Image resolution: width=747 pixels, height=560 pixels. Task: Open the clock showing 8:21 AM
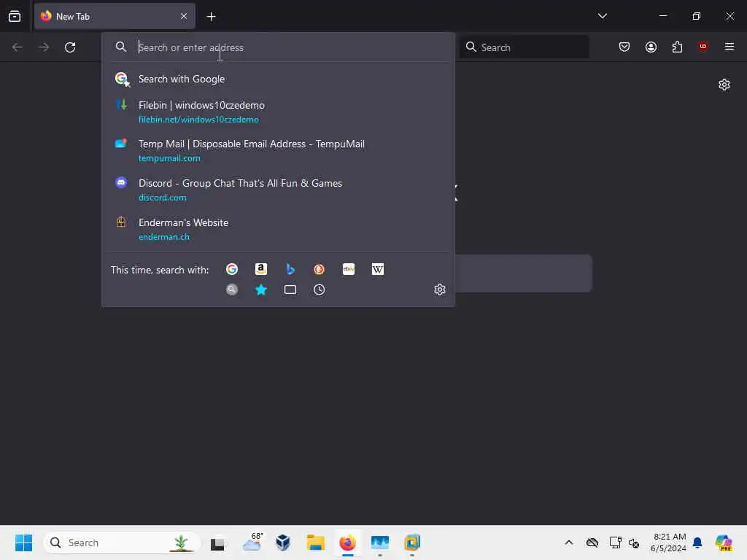point(668,542)
